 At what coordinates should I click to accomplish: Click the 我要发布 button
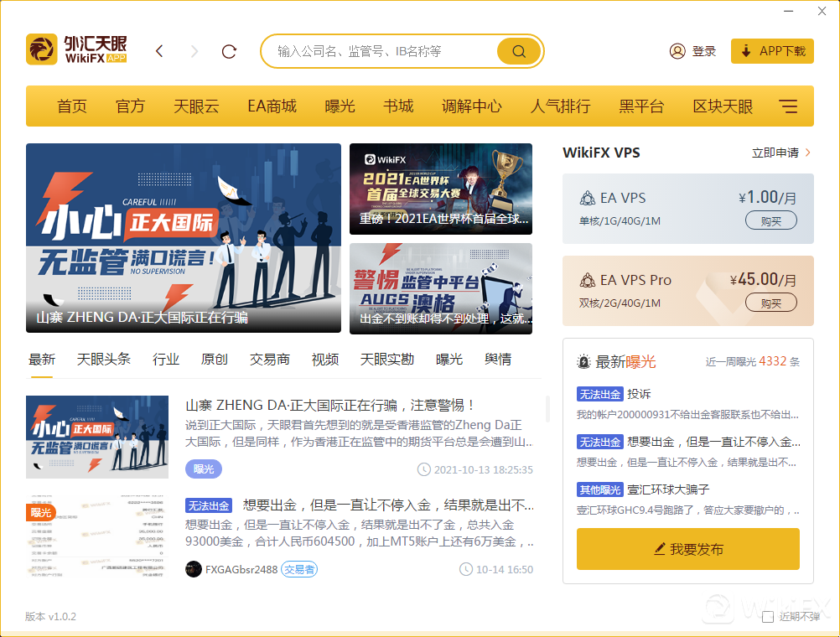pos(687,549)
